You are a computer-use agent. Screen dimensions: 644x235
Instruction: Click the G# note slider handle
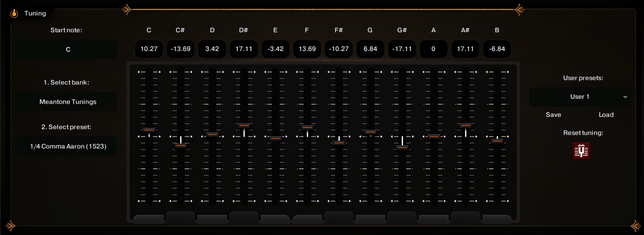click(402, 147)
